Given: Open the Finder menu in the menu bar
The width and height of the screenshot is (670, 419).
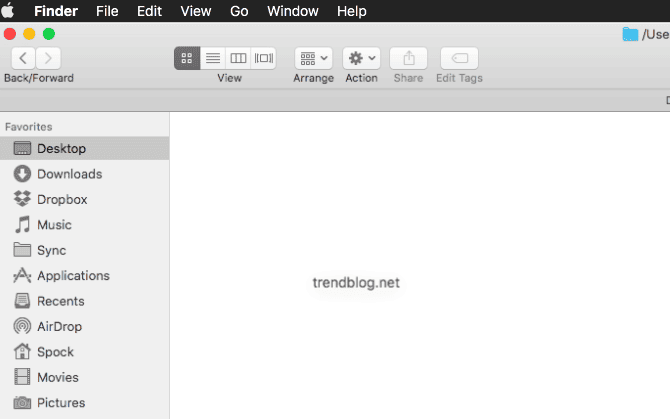Looking at the screenshot, I should pos(56,11).
